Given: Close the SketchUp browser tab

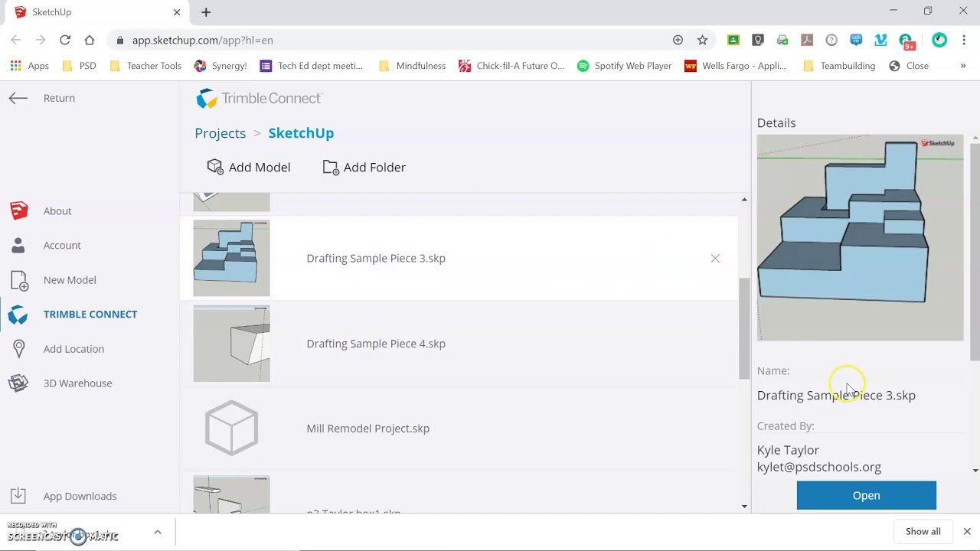Looking at the screenshot, I should pos(177,12).
